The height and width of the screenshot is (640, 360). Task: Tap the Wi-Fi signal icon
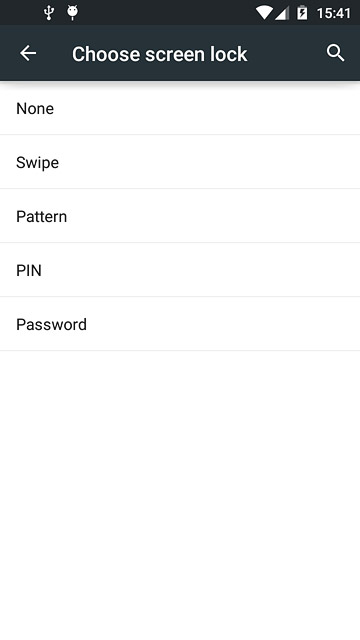(264, 13)
